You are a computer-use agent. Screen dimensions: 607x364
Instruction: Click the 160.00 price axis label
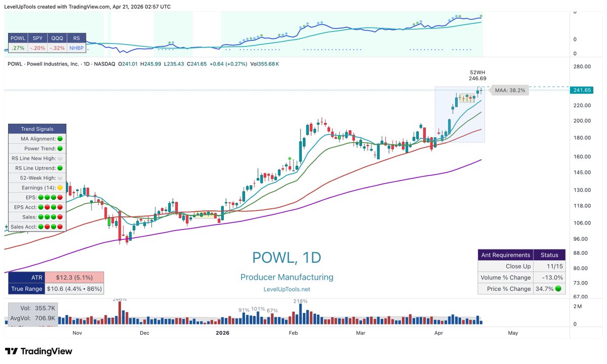click(582, 157)
